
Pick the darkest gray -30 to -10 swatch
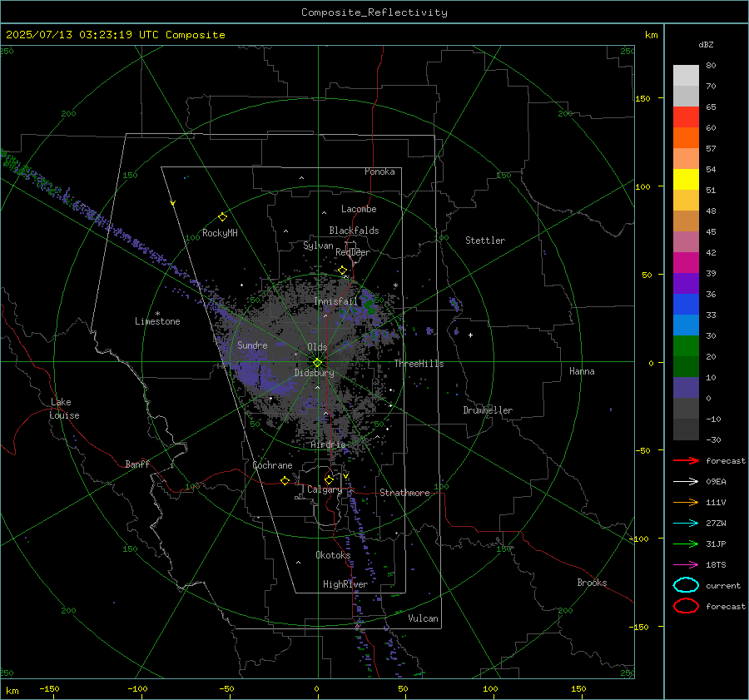click(x=686, y=429)
